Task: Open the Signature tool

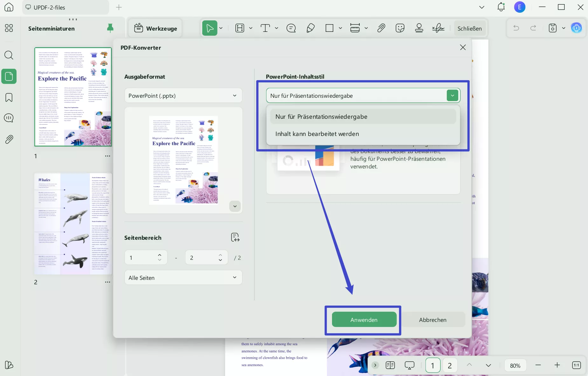Action: coord(439,28)
